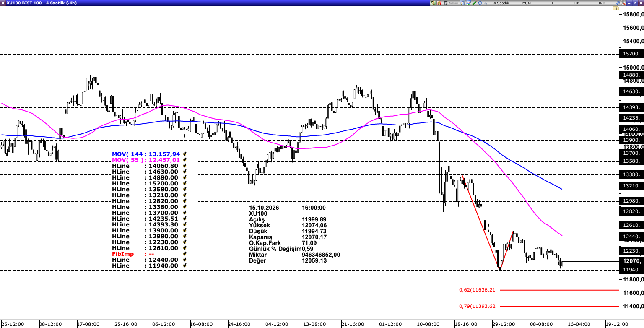644x328 pixels.
Task: Toggle the HLine 12440,00 checkmark
Action: pyautogui.click(x=184, y=260)
